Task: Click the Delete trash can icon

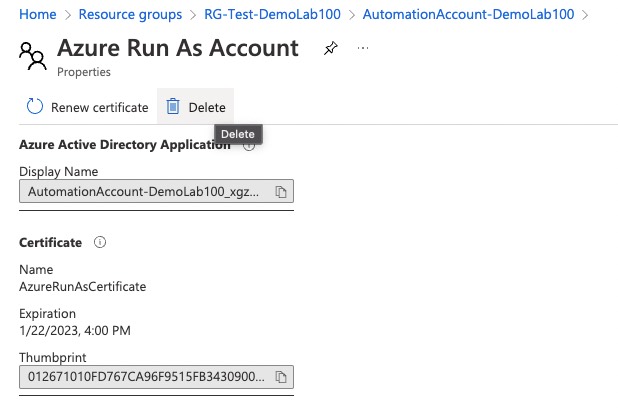Action: tap(173, 106)
